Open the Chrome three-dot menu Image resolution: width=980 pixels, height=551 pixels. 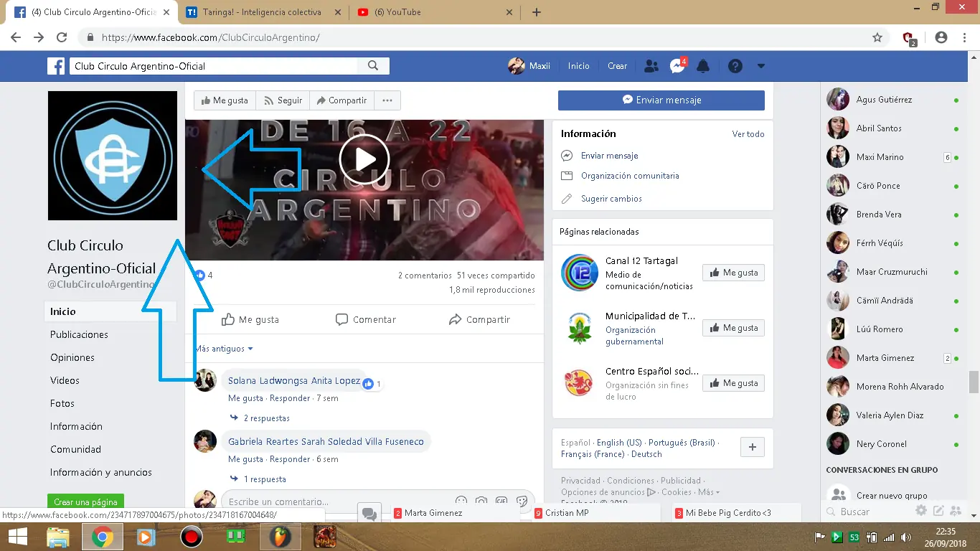pyautogui.click(x=964, y=37)
